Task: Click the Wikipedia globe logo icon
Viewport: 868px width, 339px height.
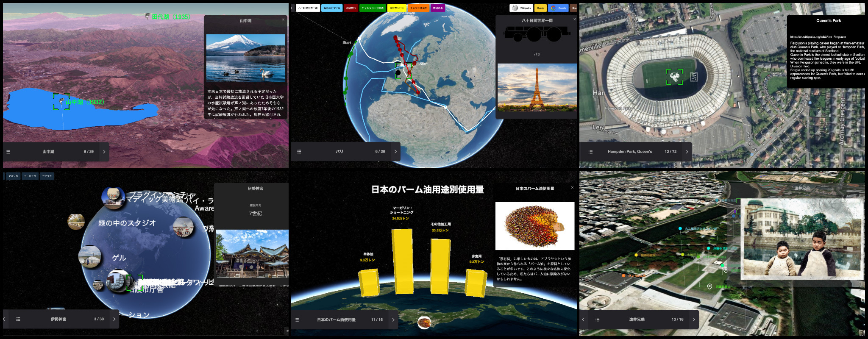Action: 515,8
